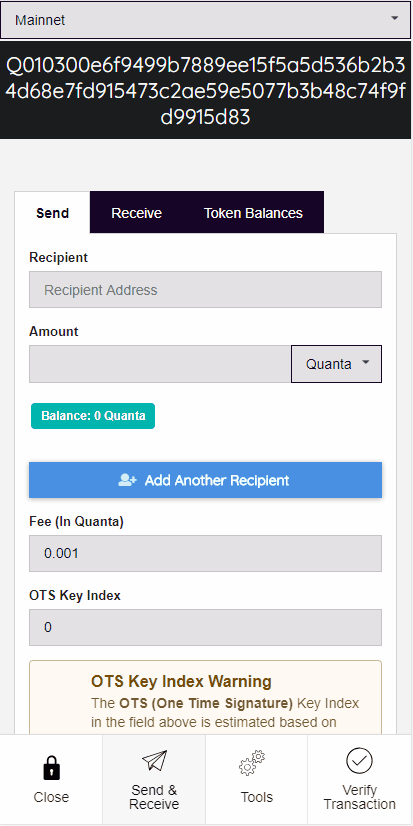Image resolution: width=413 pixels, height=826 pixels.
Task: Click the Amount input field
Action: click(x=160, y=364)
